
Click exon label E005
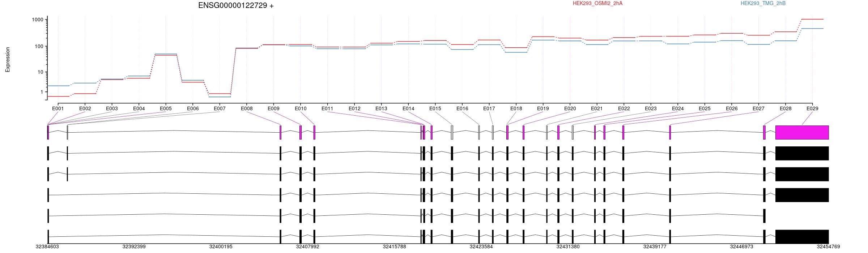point(166,108)
